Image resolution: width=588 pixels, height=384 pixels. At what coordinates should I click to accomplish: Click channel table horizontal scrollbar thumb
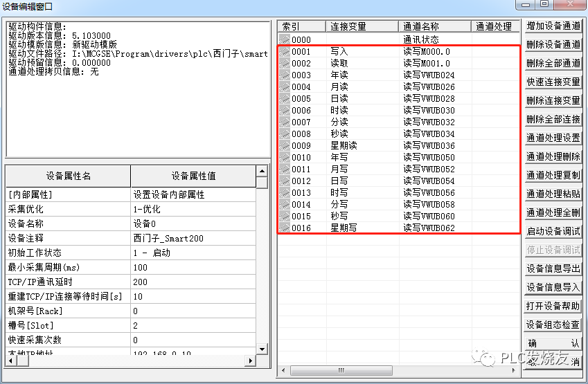click(x=341, y=371)
